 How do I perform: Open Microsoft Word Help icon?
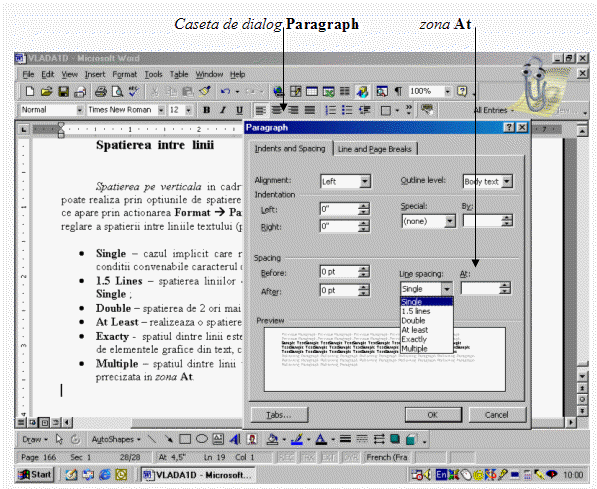462,91
